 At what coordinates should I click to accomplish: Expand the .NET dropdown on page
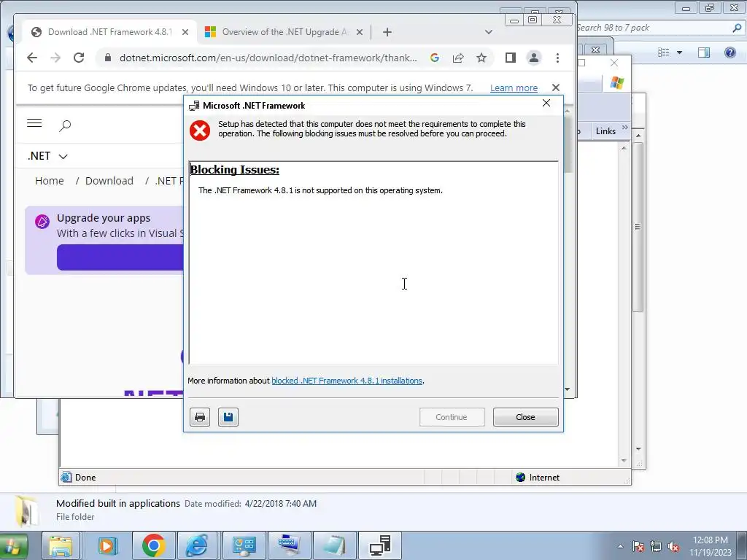tap(47, 156)
